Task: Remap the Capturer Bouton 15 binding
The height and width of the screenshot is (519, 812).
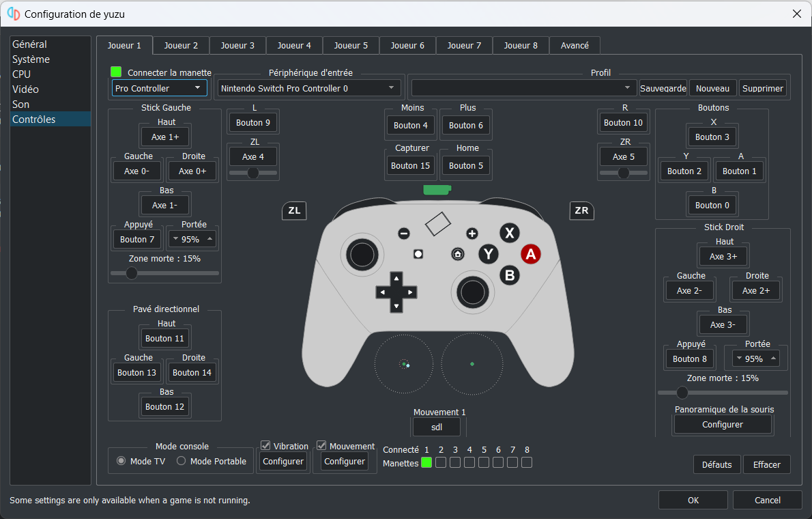Action: (x=411, y=166)
